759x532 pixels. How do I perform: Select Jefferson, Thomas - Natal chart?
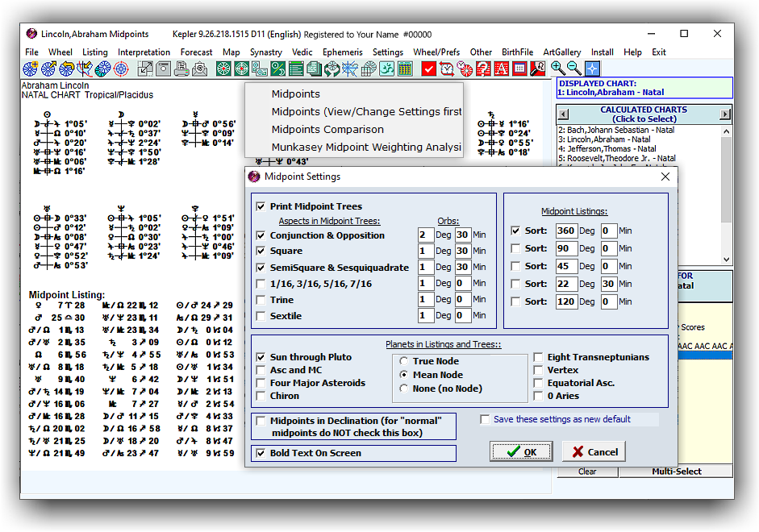pyautogui.click(x=607, y=149)
